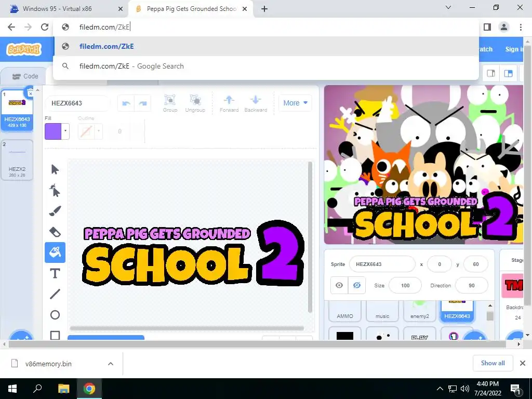Select the Reshape tool
Screen dimensions: 532x399
point(55,190)
